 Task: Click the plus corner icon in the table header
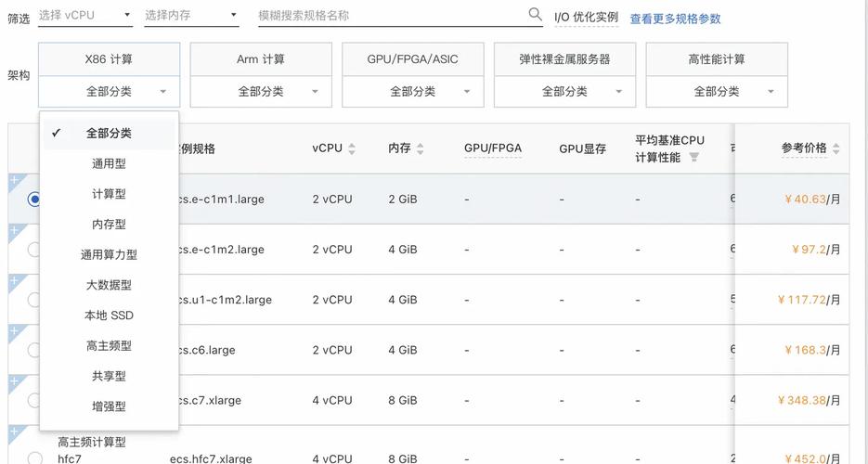[14, 130]
